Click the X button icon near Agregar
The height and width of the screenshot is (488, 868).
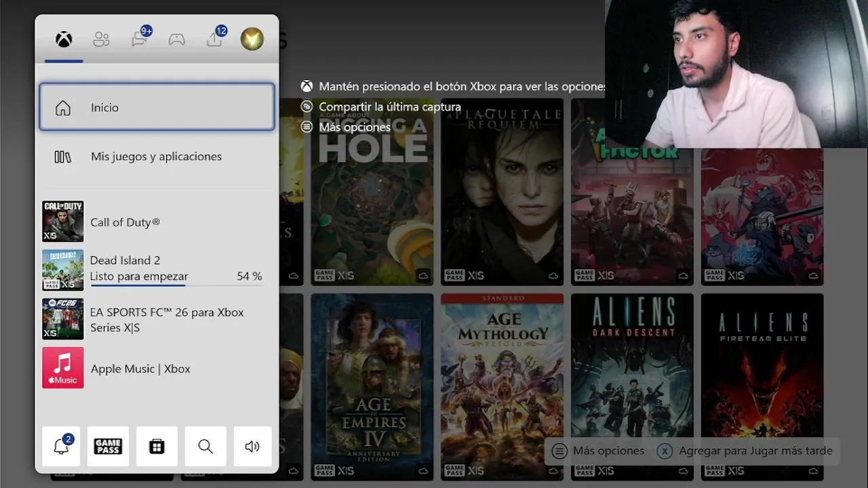point(665,451)
